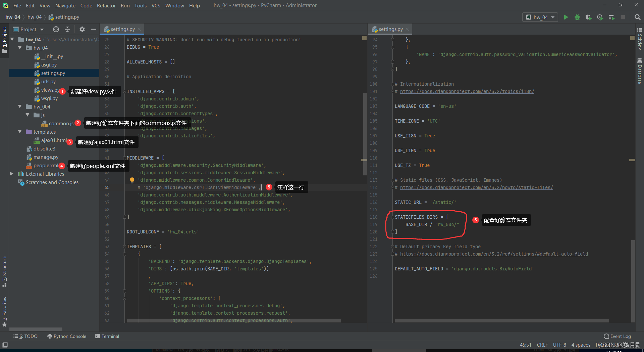The height and width of the screenshot is (352, 644).
Task: Expand External Libraries node
Action: pyautogui.click(x=12, y=174)
